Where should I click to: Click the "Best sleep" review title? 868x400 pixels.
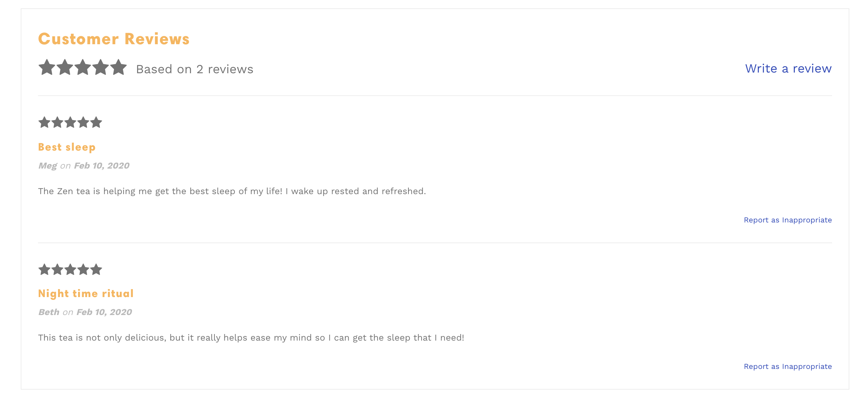[x=67, y=147]
